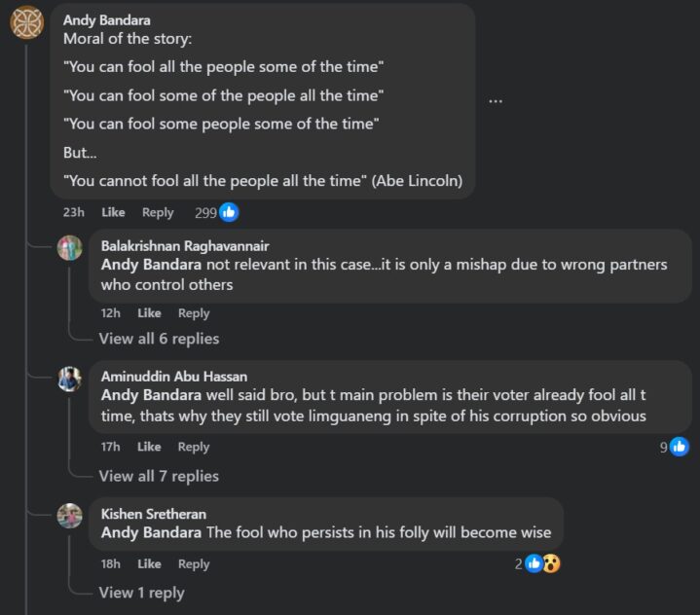
Task: Click the 23h timestamp on Andy's comment
Action: pos(74,212)
